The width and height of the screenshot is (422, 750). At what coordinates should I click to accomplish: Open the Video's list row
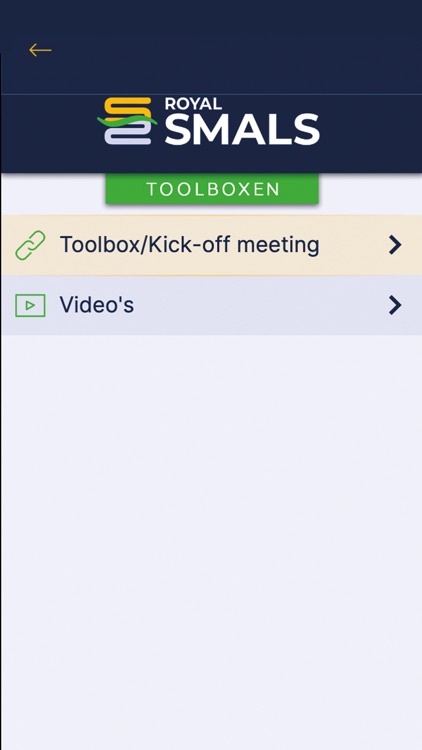tap(211, 305)
